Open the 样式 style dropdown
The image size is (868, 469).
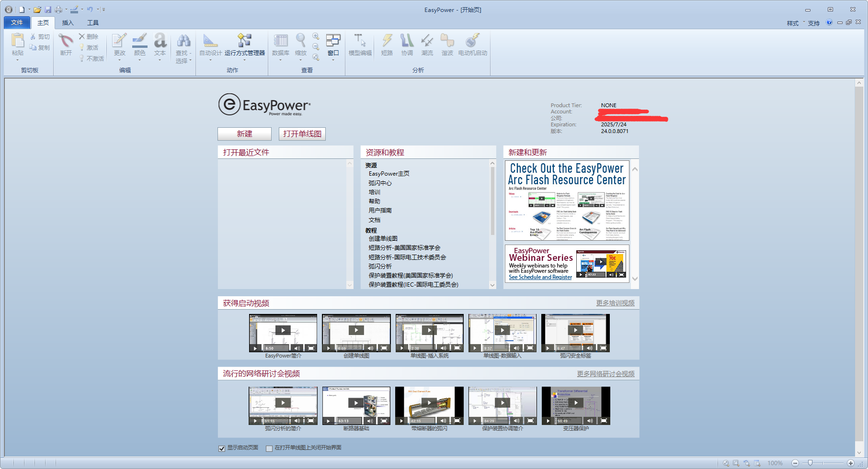[x=795, y=23]
